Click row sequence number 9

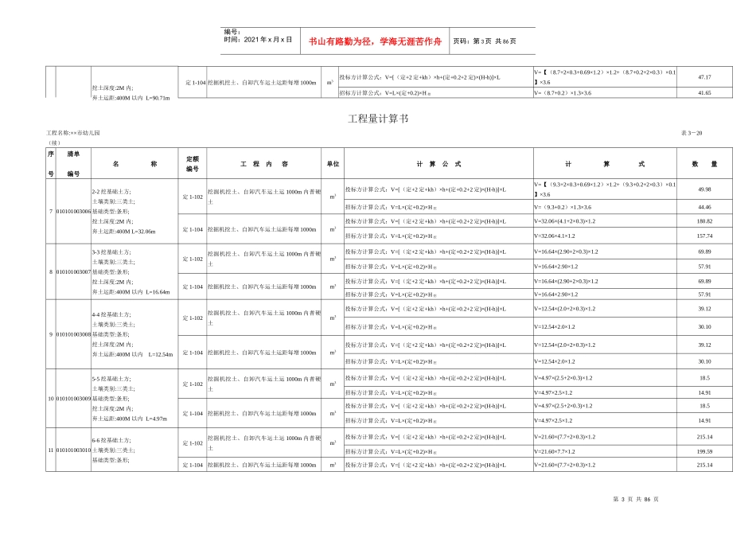coord(51,334)
